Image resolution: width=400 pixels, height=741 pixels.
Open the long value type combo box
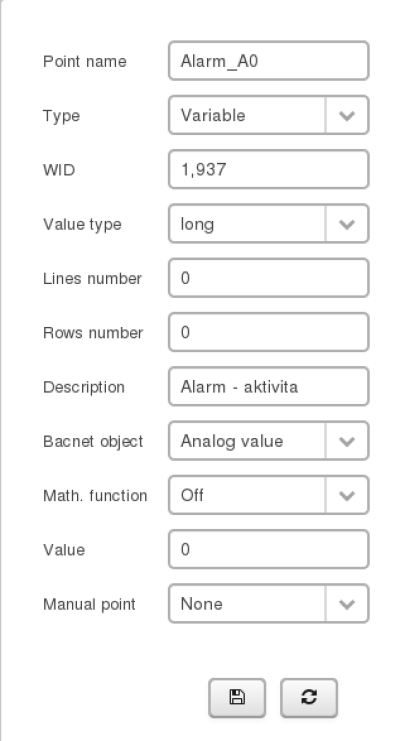click(269, 224)
